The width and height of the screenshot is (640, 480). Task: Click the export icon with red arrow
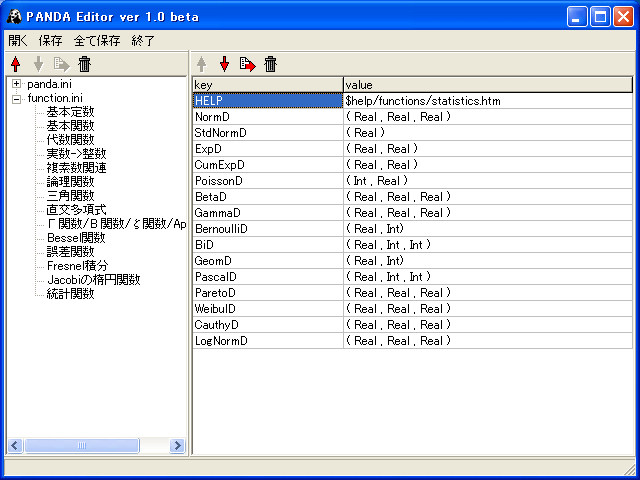point(247,64)
